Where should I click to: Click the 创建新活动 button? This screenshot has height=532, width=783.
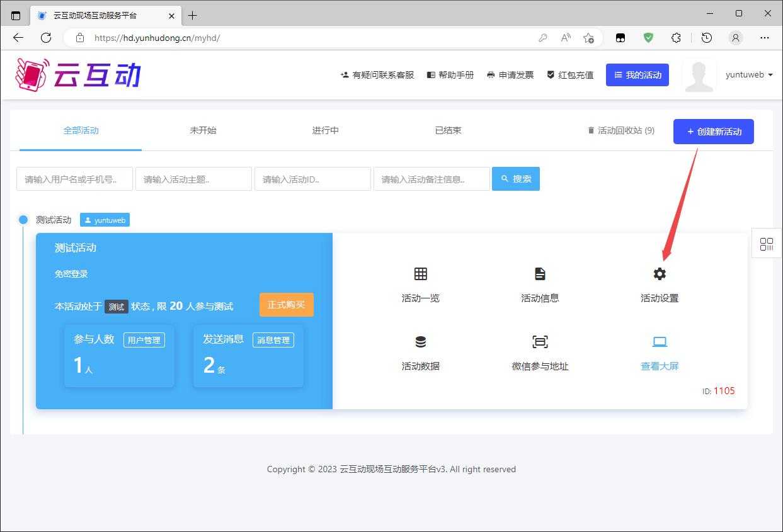pos(713,132)
